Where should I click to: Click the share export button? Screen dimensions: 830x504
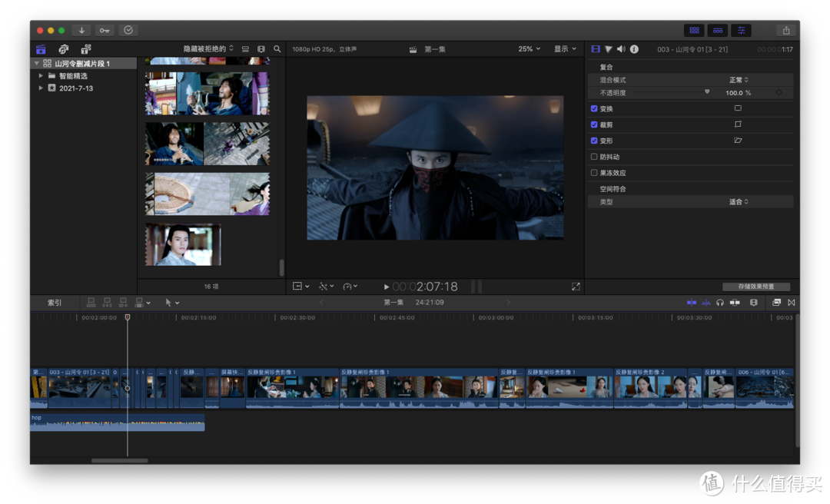click(786, 30)
